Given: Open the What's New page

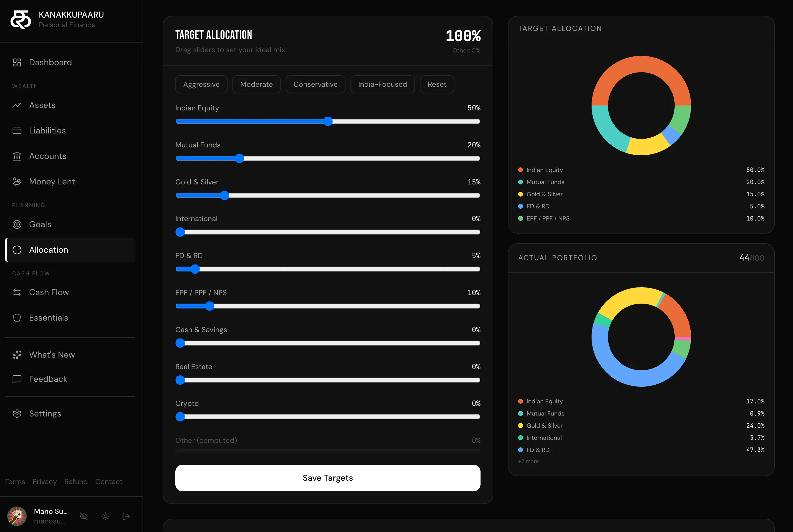Looking at the screenshot, I should pyautogui.click(x=70, y=355).
